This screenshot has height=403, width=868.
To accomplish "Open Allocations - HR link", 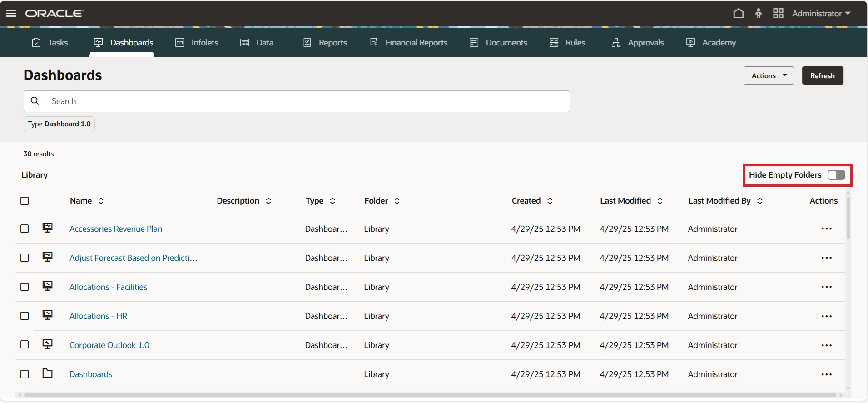I will 98,316.
